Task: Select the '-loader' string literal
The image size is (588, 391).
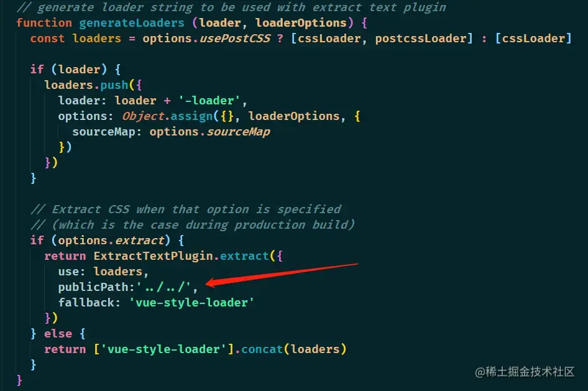Action: point(210,101)
